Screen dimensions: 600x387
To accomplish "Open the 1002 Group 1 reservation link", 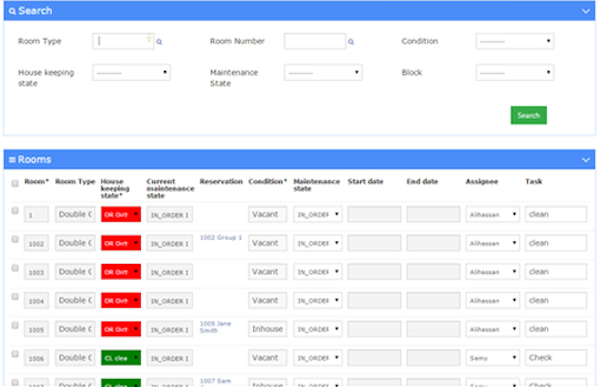I will (x=221, y=238).
